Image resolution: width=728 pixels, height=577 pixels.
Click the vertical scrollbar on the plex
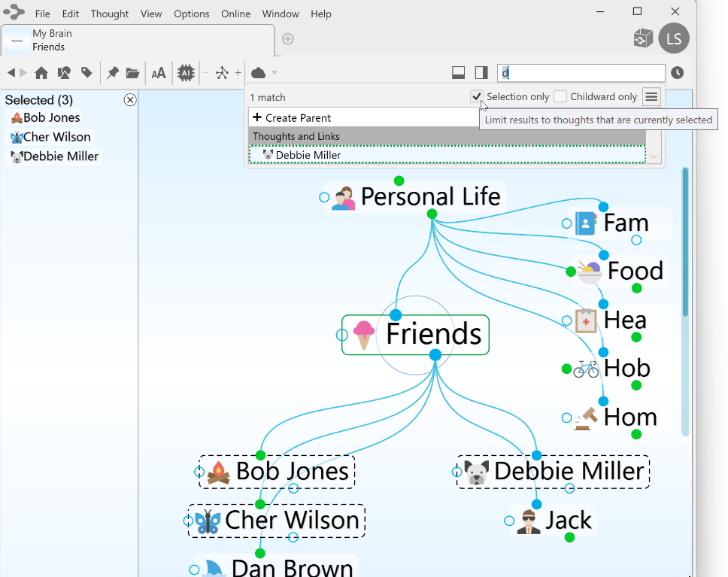pos(685,241)
